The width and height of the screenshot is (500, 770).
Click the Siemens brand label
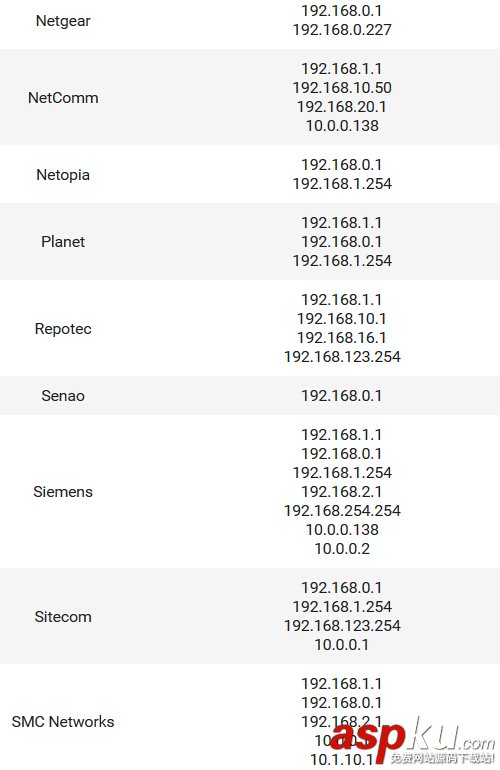pos(63,492)
